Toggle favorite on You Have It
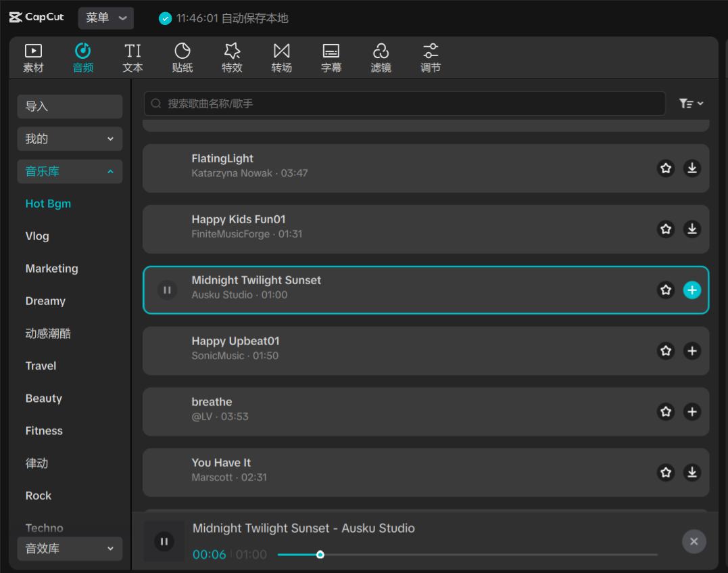 [x=666, y=473]
